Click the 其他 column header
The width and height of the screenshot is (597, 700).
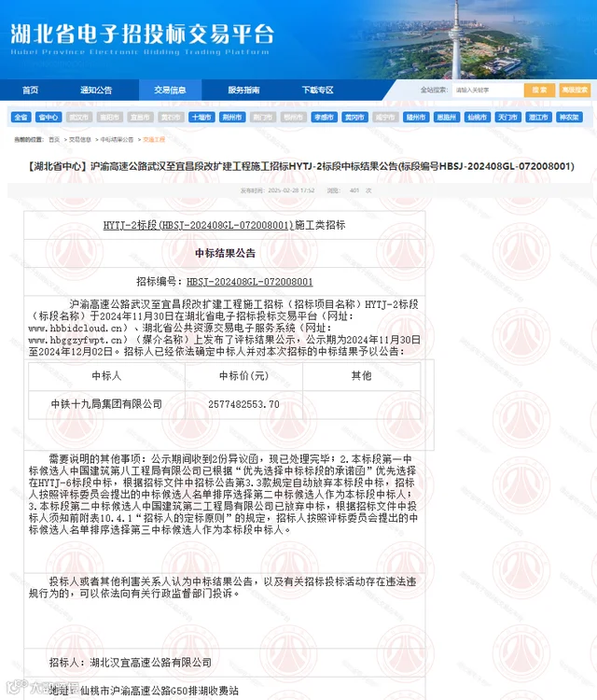[x=361, y=376]
